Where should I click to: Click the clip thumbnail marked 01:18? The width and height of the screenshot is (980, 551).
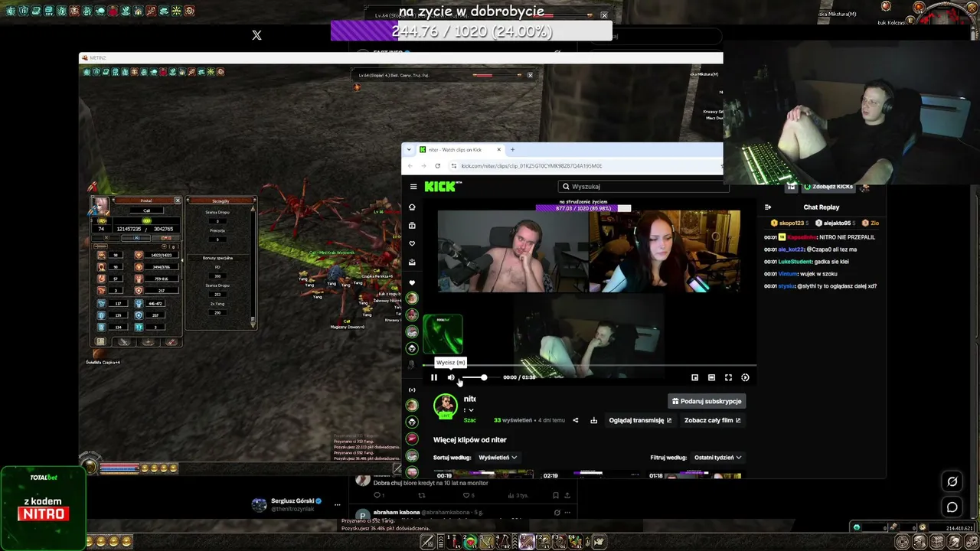pyautogui.click(x=694, y=475)
